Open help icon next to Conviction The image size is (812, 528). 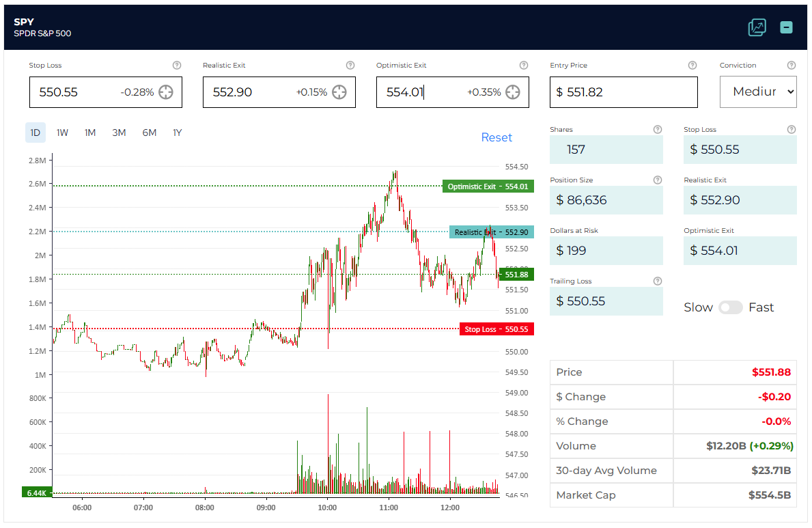tap(792, 66)
